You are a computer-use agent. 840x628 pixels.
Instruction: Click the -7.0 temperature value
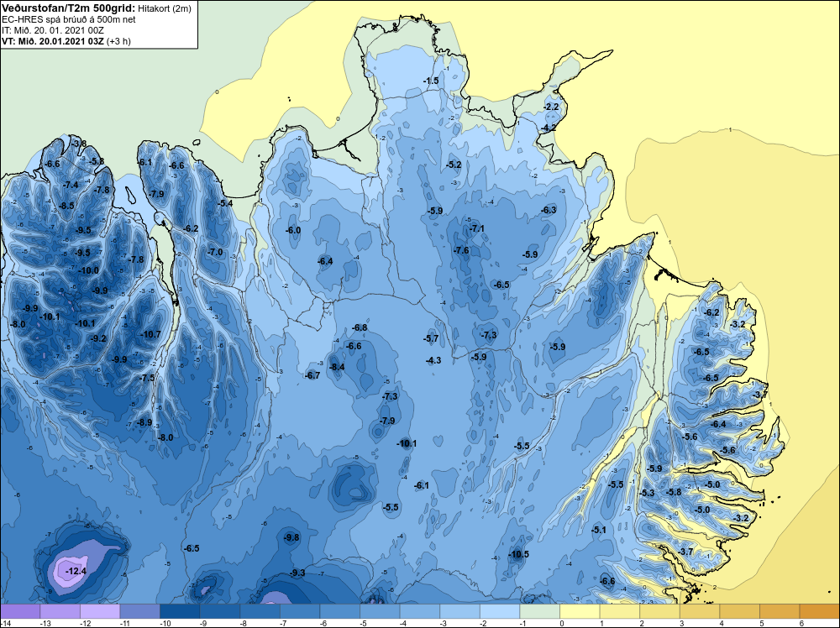click(x=215, y=252)
